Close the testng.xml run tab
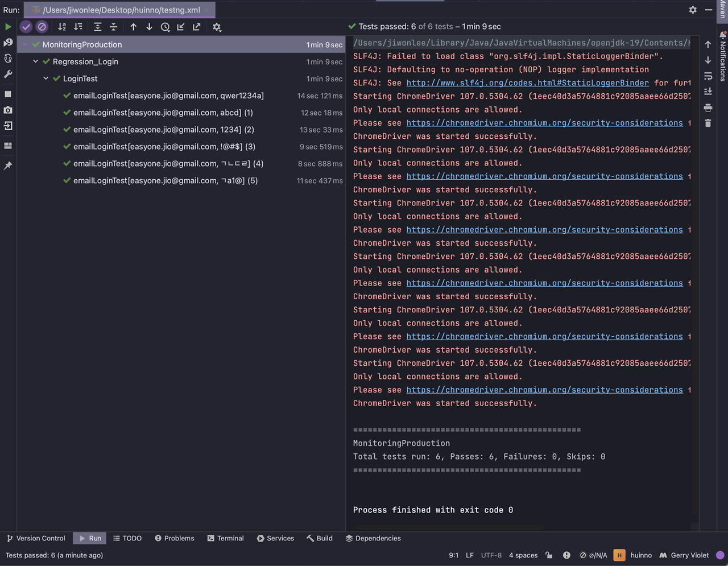The width and height of the screenshot is (728, 566). pyautogui.click(x=208, y=10)
